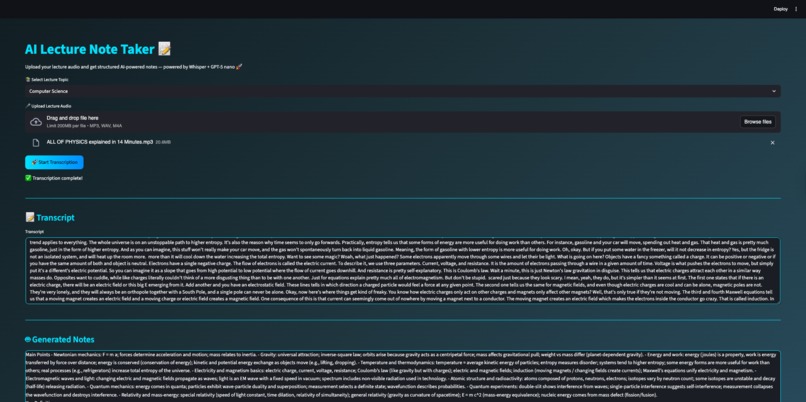Click the file name ALL OF PHYSICS mp3

pos(100,142)
